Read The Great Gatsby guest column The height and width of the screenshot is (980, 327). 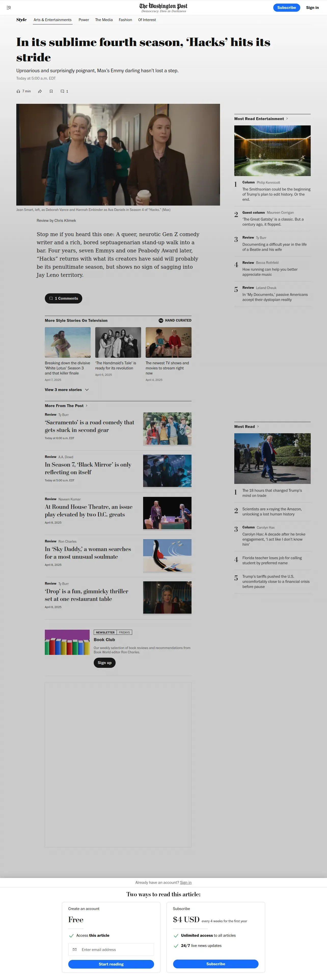pos(273,222)
